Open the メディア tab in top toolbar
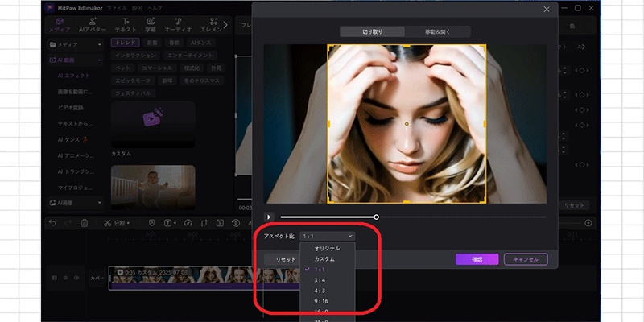This screenshot has height=322, width=644. point(60,25)
